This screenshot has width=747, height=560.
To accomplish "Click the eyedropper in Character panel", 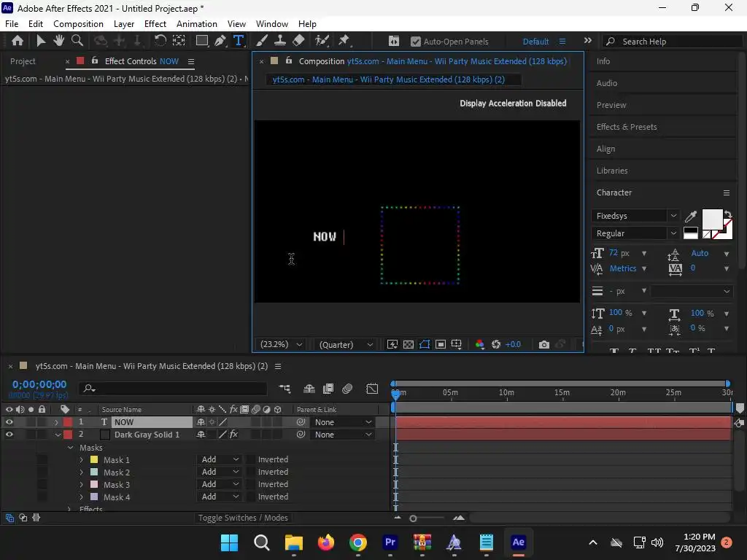I will coord(690,217).
